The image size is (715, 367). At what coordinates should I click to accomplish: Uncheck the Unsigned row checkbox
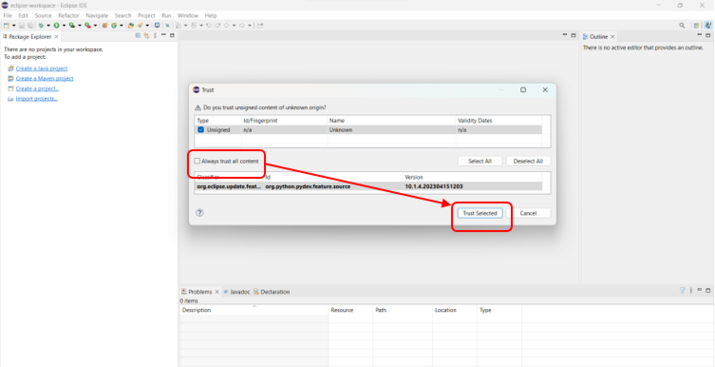tap(201, 130)
